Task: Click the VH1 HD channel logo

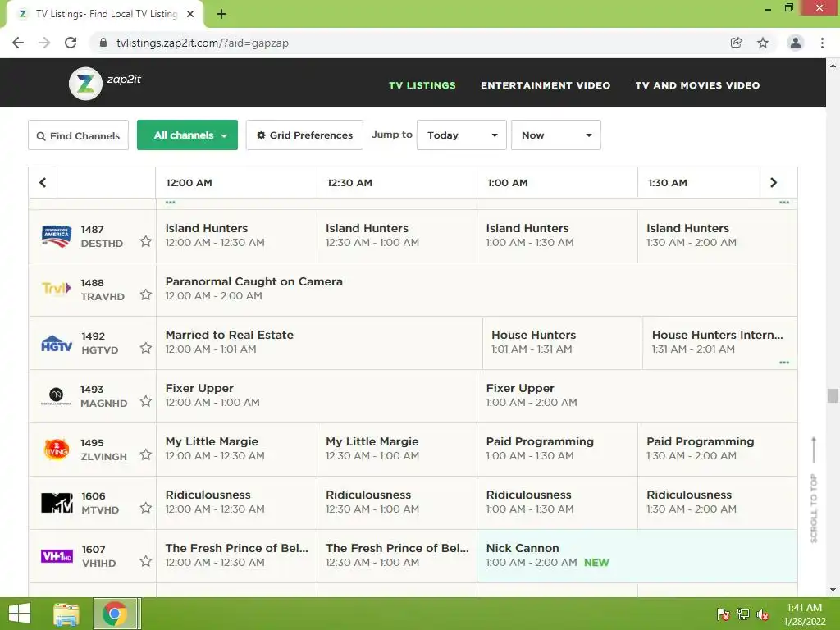Action: pos(57,556)
